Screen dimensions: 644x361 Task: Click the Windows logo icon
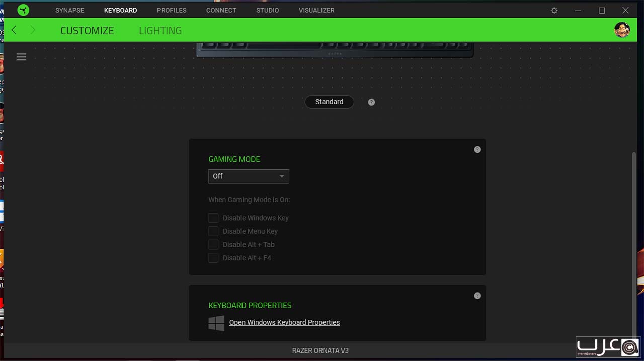[216, 323]
